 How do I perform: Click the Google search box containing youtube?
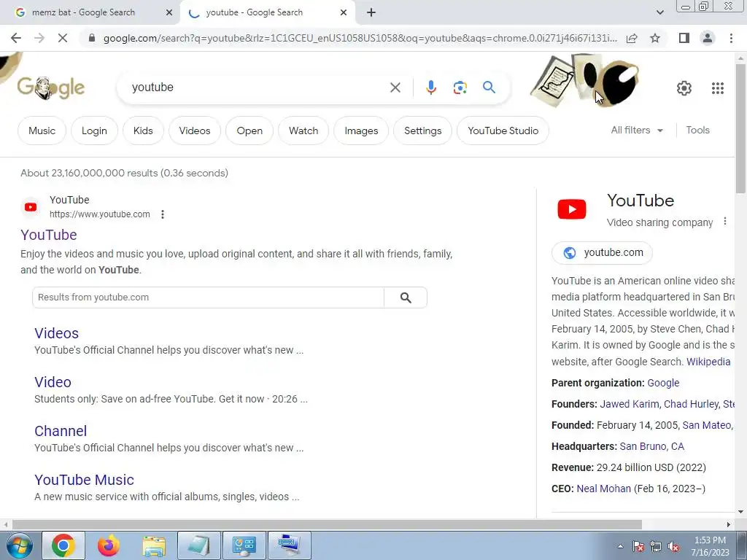pos(258,87)
